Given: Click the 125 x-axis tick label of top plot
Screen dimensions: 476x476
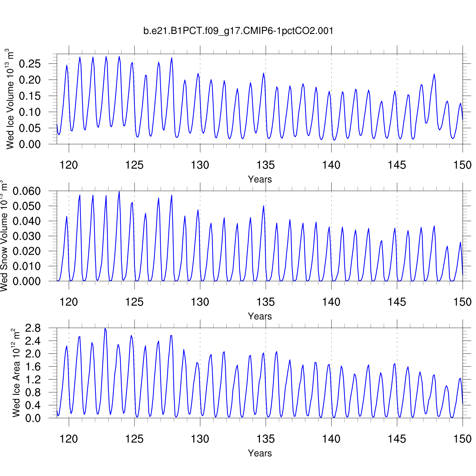Looking at the screenshot, I should (134, 165).
